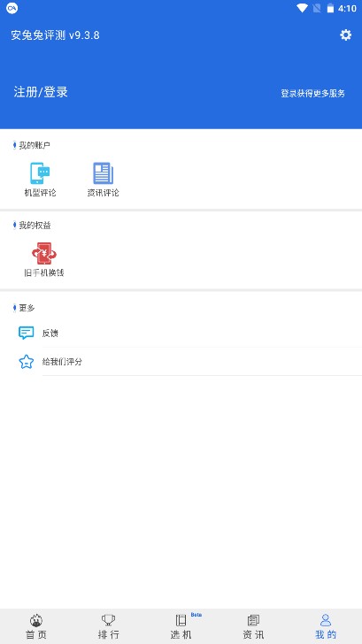This screenshot has width=362, height=644.
Task: Switch to the 首页 home tab
Action: [x=36, y=626]
